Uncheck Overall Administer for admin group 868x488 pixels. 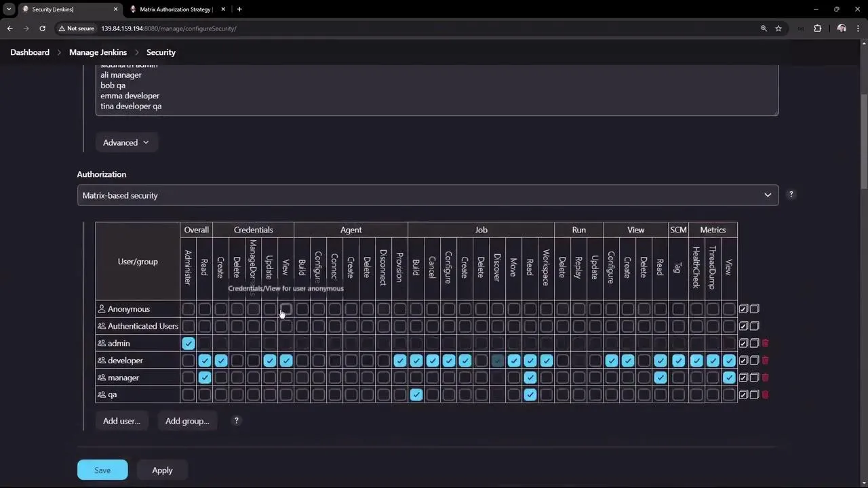click(189, 344)
